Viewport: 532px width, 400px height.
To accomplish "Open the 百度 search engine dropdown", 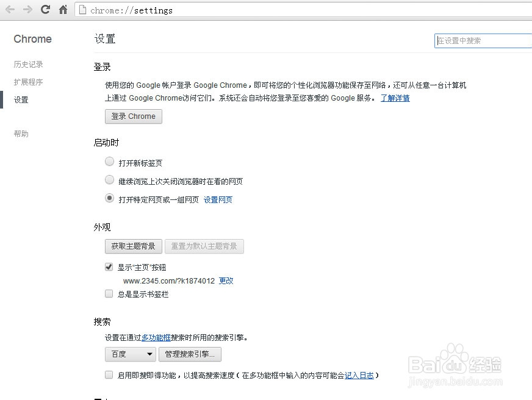I will (x=130, y=354).
